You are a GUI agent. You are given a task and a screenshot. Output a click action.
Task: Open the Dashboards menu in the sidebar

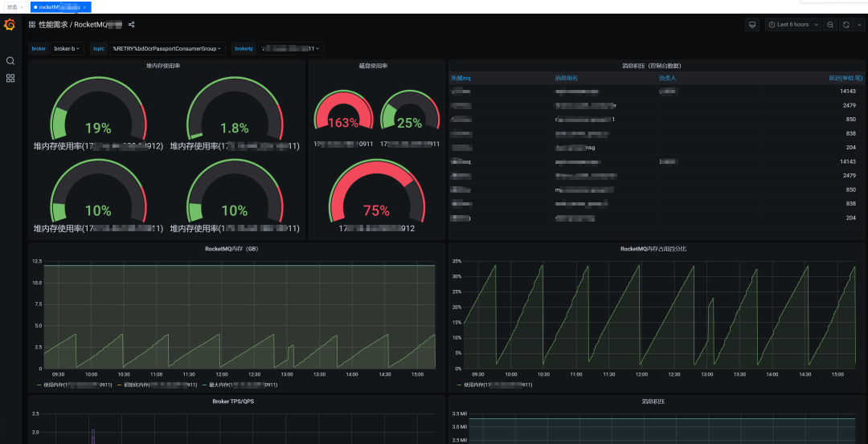point(10,78)
